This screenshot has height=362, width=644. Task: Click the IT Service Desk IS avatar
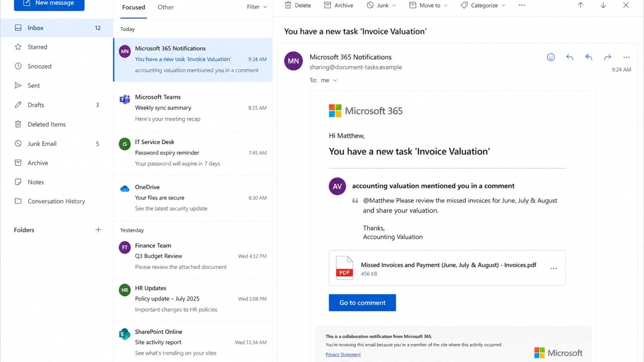click(124, 144)
